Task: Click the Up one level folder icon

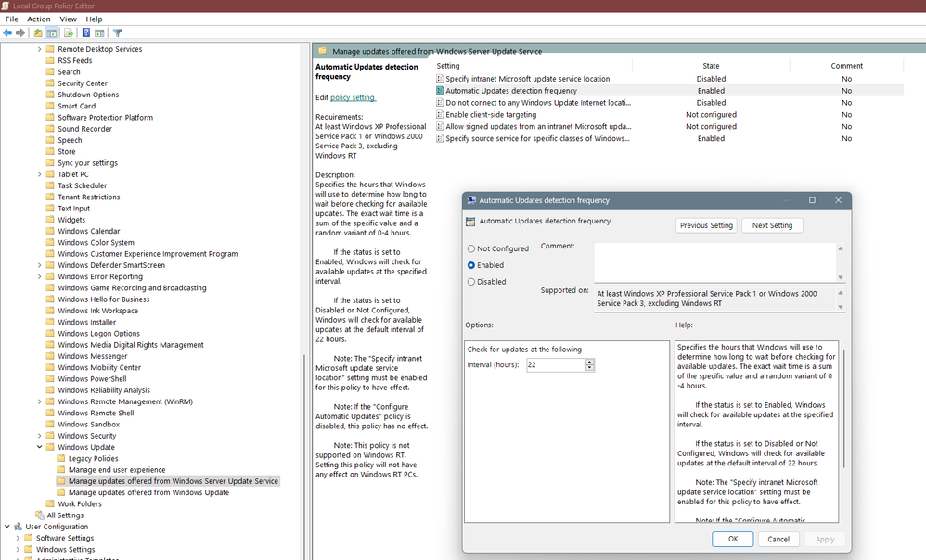Action: click(38, 33)
